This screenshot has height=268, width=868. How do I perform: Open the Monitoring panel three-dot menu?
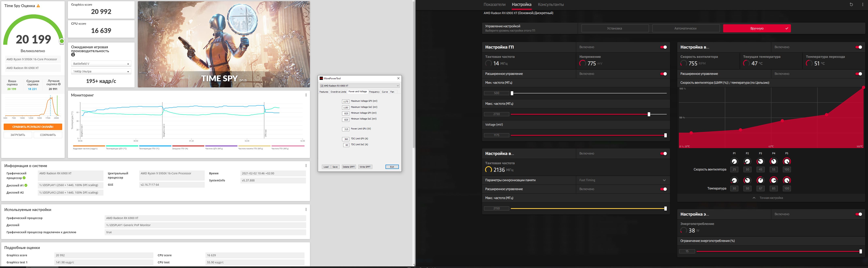click(x=306, y=95)
